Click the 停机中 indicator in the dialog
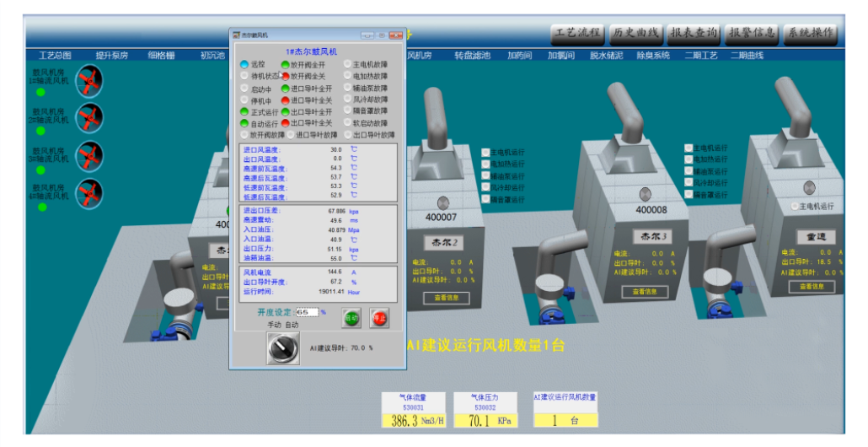Image resolution: width=868 pixels, height=447 pixels. tap(244, 100)
